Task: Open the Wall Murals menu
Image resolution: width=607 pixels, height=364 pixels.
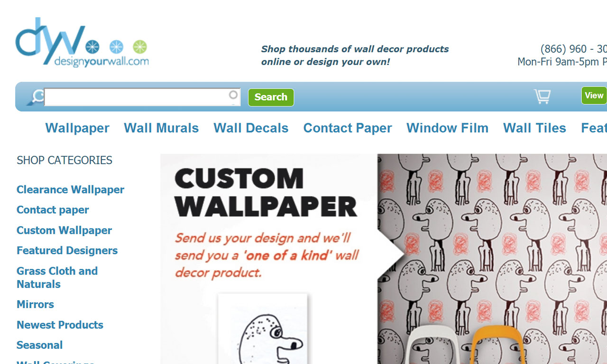Action: click(161, 128)
